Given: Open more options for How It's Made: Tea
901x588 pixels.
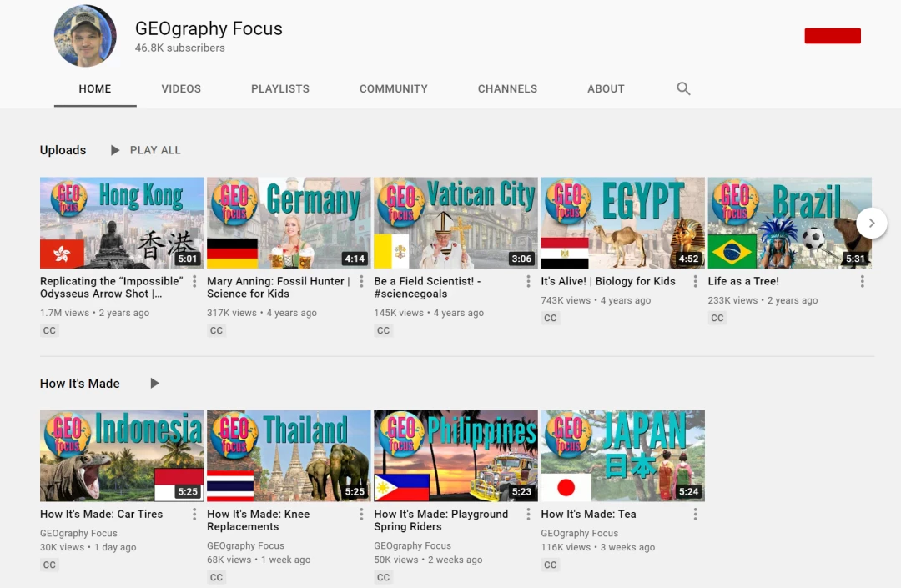Looking at the screenshot, I should pos(695,514).
